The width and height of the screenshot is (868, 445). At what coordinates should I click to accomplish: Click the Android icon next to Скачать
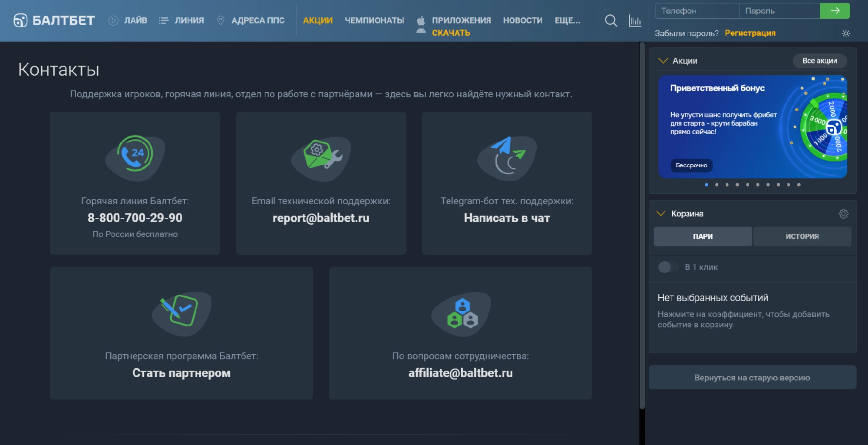[x=421, y=31]
